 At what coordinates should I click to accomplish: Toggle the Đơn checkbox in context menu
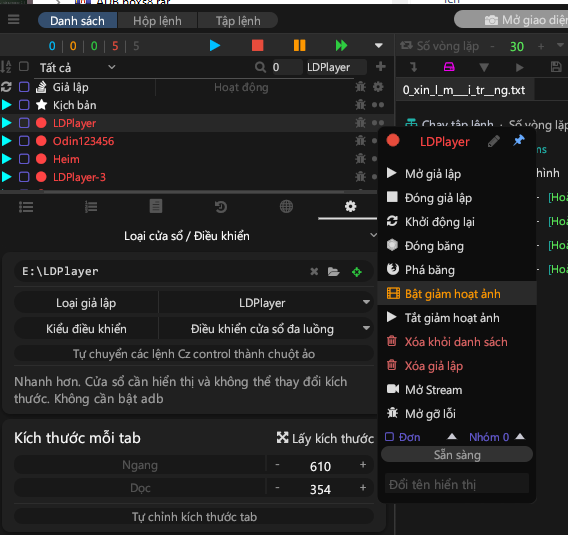389,437
